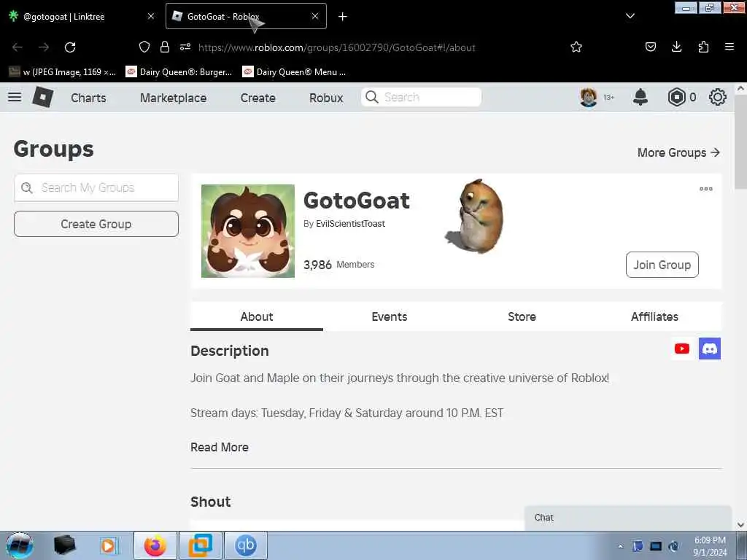The height and width of the screenshot is (560, 747).
Task: Click the 3,986 Members count
Action: [338, 265]
